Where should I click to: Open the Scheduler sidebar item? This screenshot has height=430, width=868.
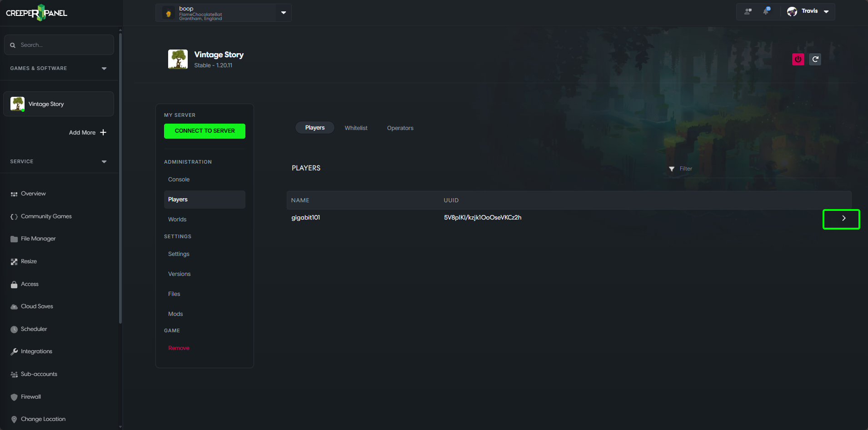(34, 329)
